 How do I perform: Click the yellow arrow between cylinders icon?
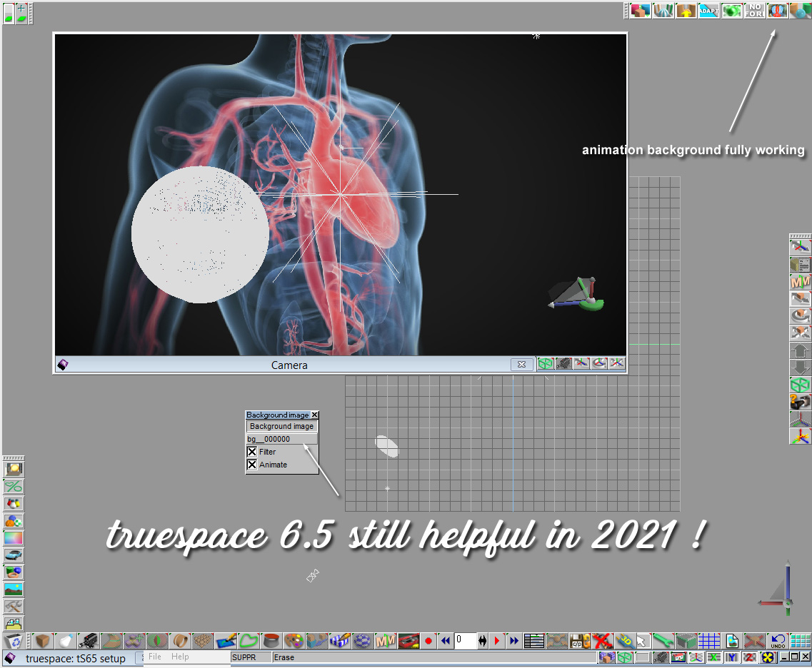686,11
